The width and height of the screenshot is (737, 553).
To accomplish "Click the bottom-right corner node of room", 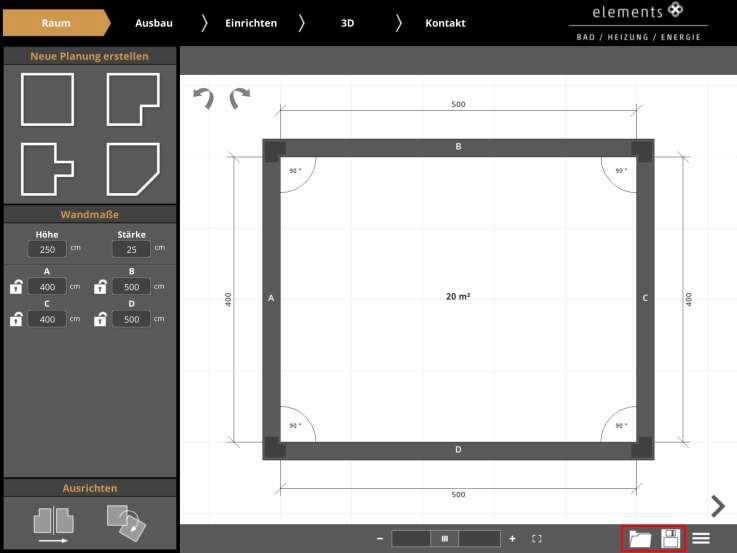I will pyautogui.click(x=642, y=447).
